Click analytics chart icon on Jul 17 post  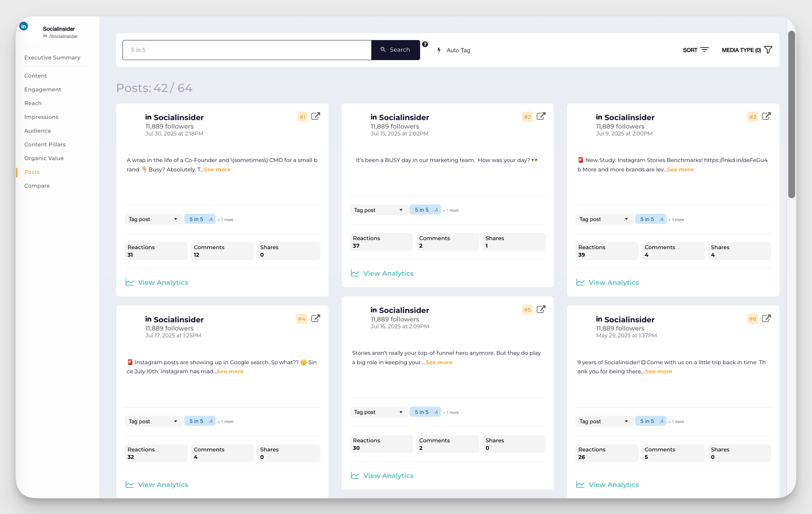(130, 484)
